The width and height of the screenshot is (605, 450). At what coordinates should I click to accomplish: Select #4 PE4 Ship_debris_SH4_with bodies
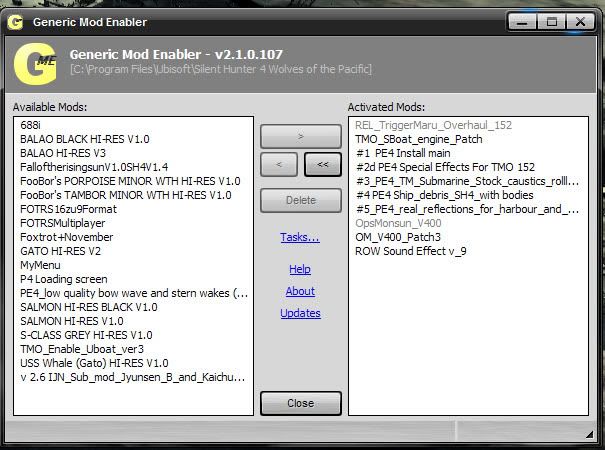point(444,195)
